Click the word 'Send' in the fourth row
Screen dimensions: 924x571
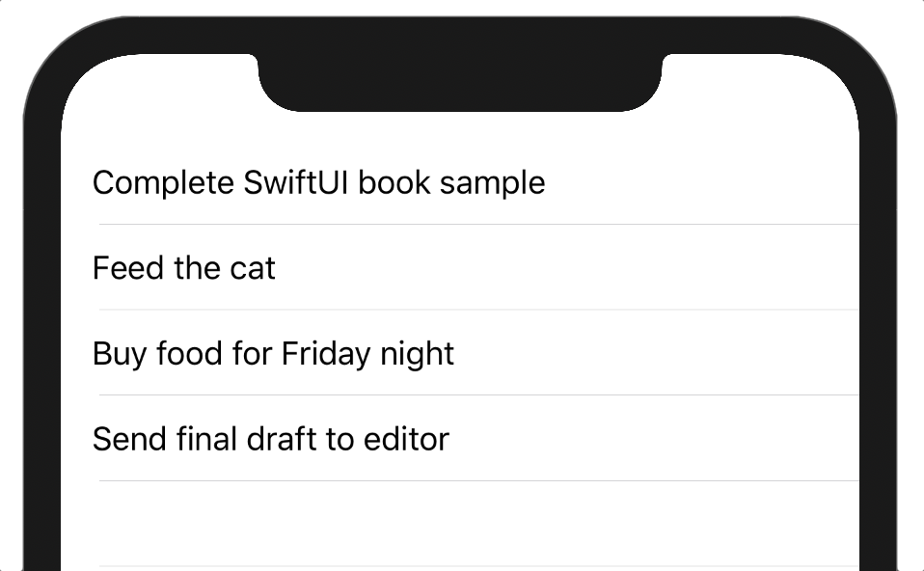pyautogui.click(x=129, y=440)
